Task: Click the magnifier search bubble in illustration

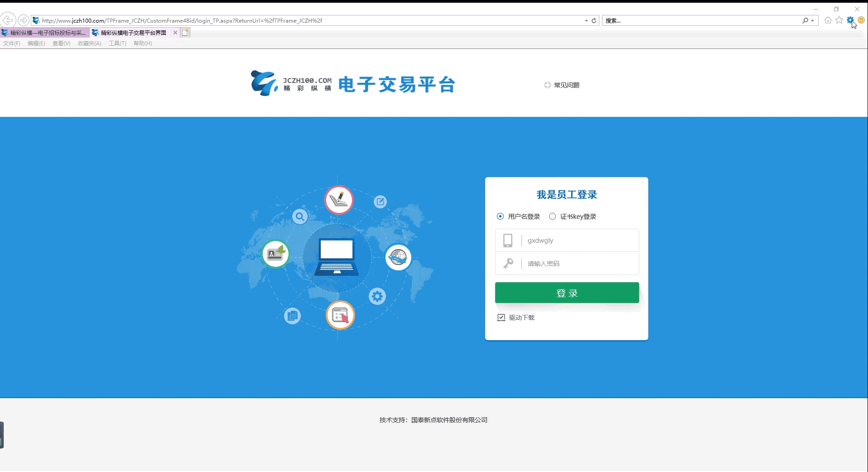Action: 300,217
